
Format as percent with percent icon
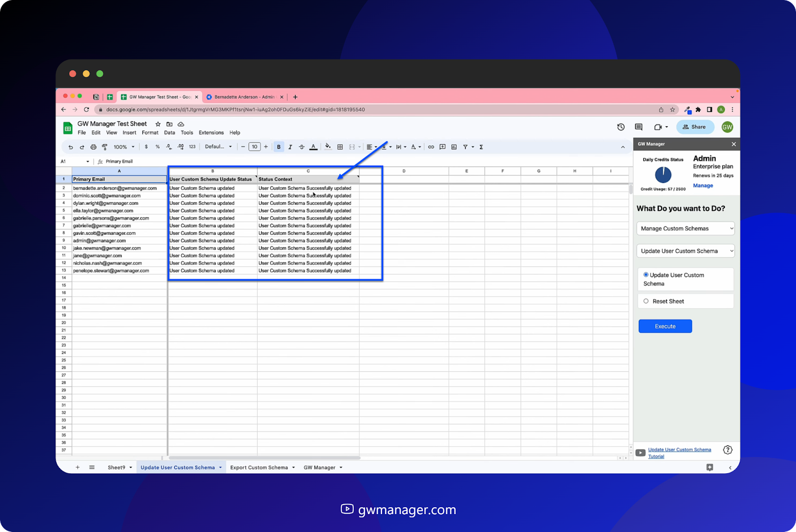[158, 147]
